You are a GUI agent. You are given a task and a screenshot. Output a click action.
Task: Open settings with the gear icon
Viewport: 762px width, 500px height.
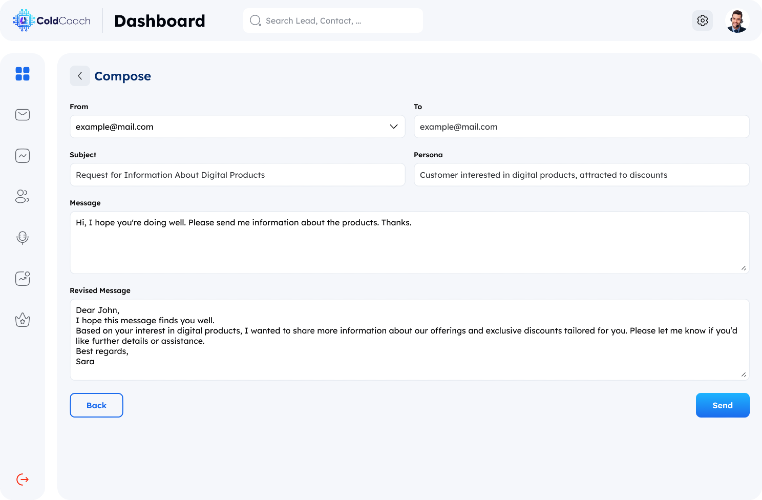click(702, 20)
